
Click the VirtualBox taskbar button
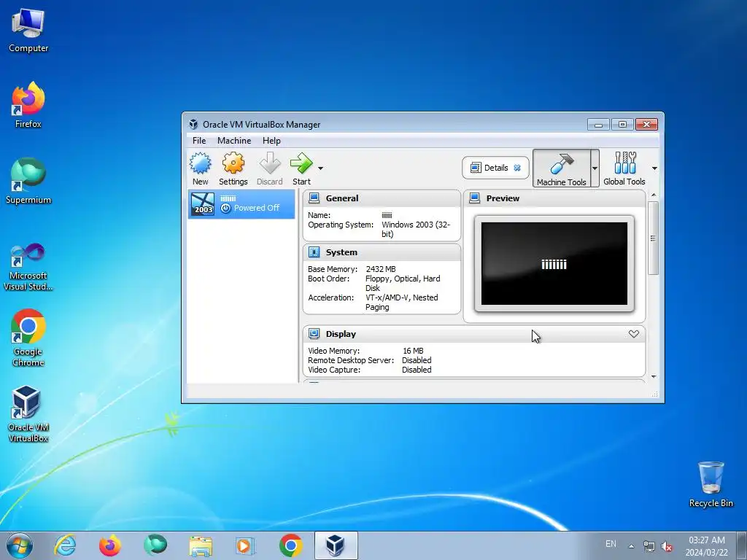(x=336, y=545)
